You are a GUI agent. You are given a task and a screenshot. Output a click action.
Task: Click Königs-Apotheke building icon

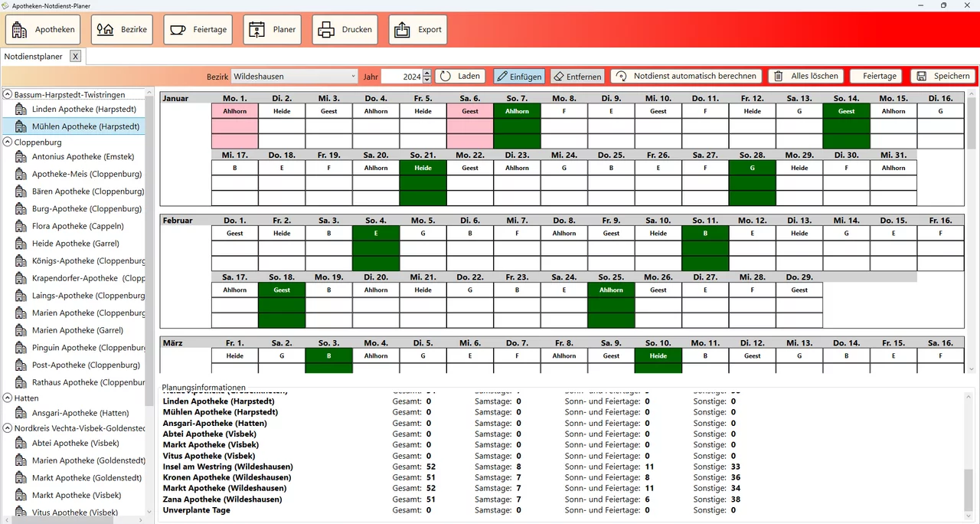click(x=21, y=260)
